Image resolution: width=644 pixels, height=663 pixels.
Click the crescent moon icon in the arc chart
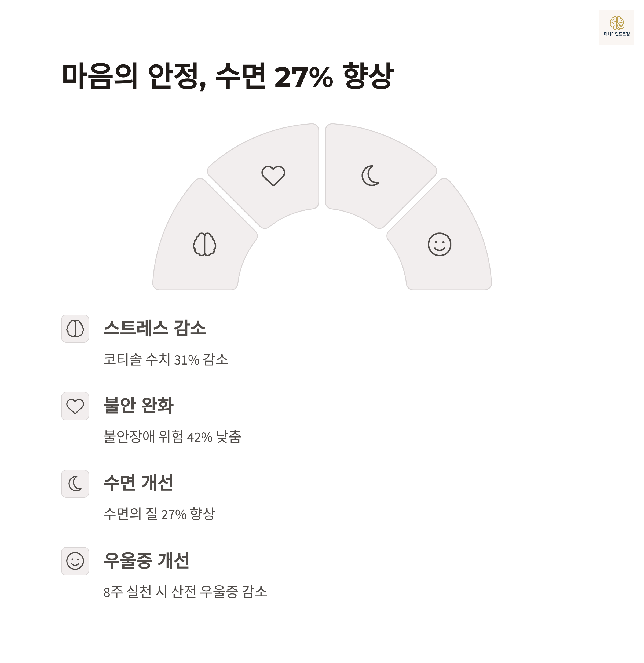click(x=370, y=176)
